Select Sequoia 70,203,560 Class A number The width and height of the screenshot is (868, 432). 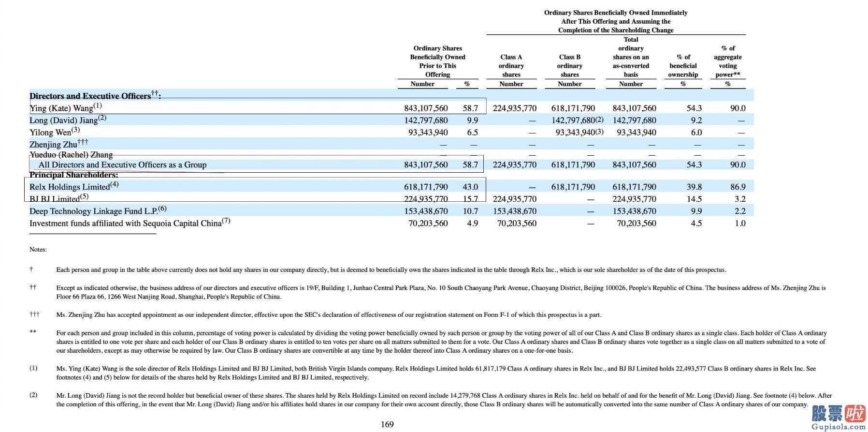517,223
